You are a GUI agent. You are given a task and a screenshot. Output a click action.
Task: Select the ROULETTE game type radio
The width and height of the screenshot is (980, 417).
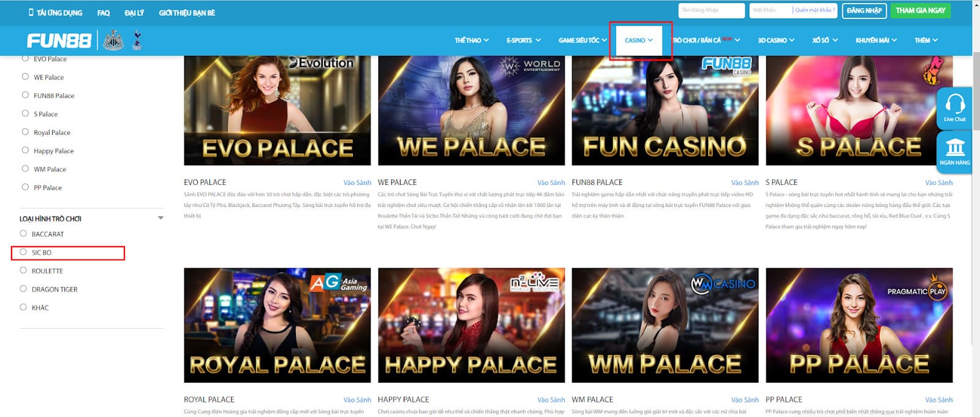click(x=23, y=270)
